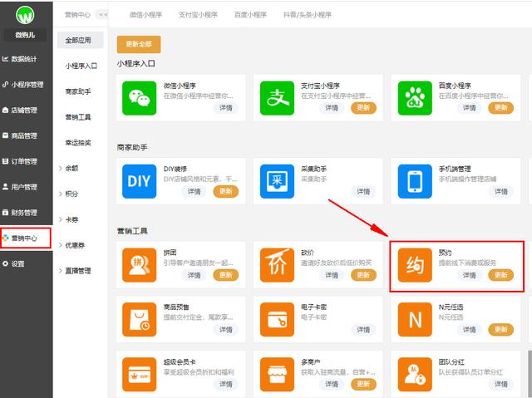Click 详情 for 百度小程序
The width and height of the screenshot is (532, 398).
469,108
